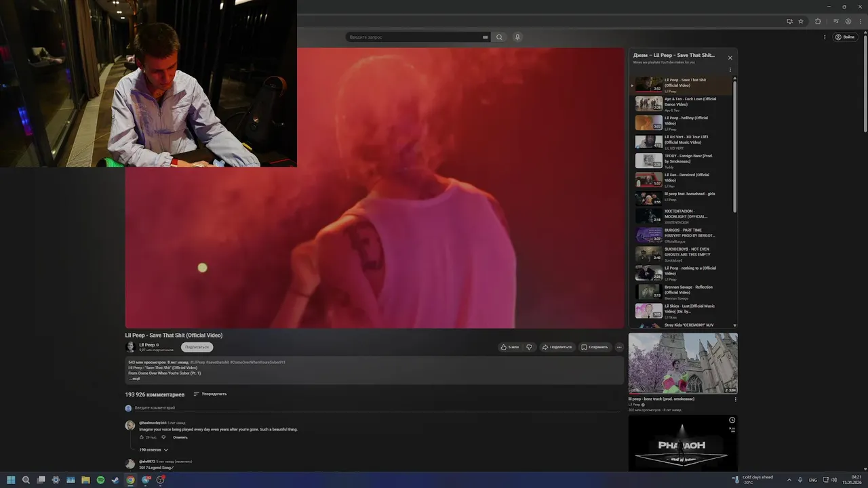
Task: Expand 190 ответов replies
Action: (153, 449)
